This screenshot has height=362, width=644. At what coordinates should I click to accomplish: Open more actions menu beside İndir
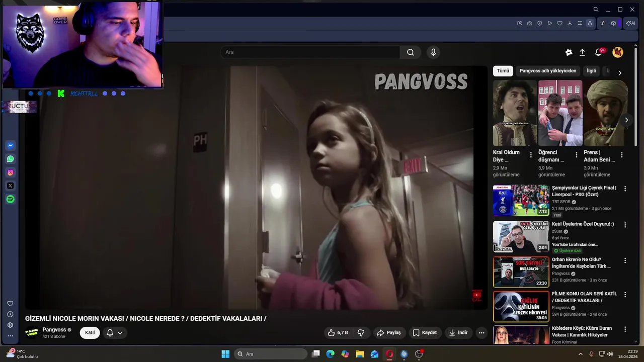pos(481,333)
